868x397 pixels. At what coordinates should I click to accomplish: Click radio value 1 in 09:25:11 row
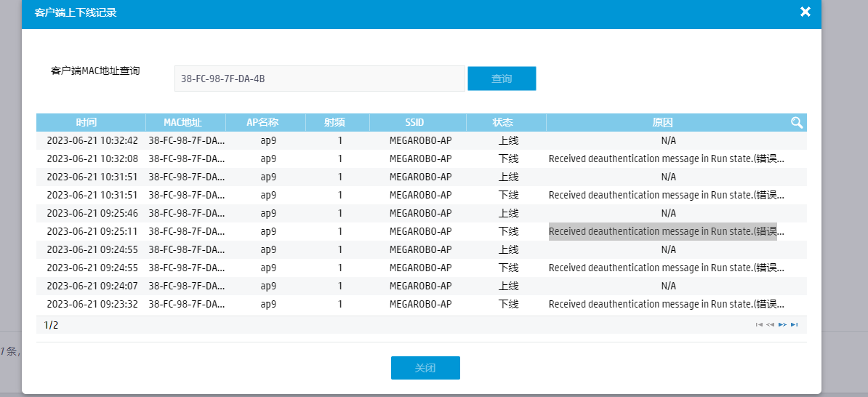tap(340, 231)
